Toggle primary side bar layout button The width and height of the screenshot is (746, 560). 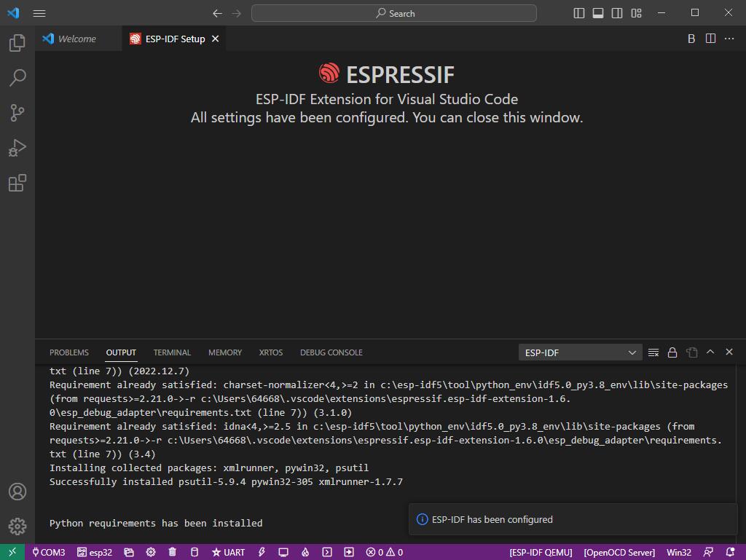click(579, 13)
